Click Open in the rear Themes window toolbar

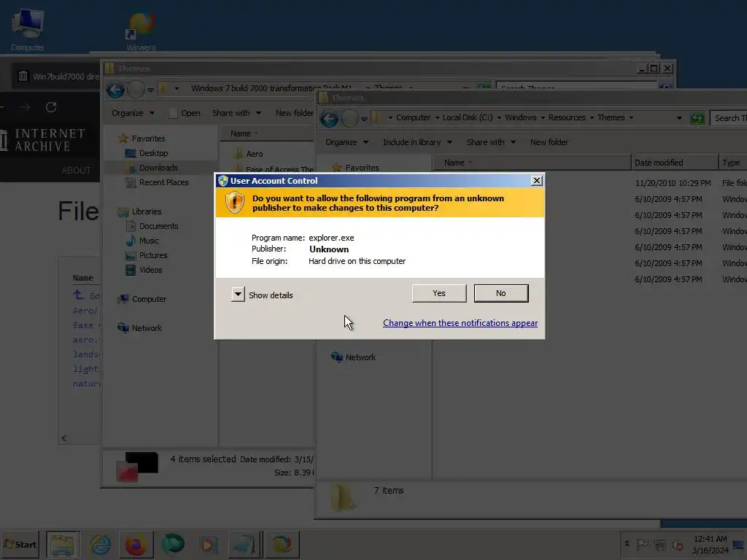point(185,113)
